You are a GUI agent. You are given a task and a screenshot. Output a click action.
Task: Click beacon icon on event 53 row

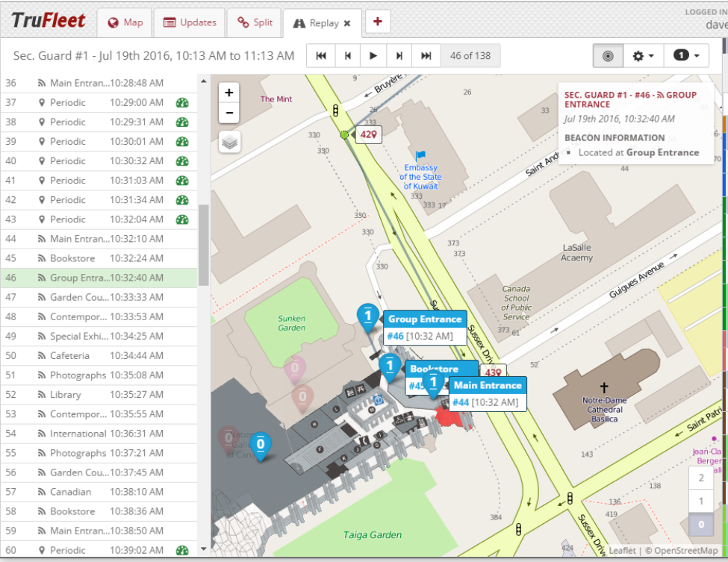click(x=42, y=414)
